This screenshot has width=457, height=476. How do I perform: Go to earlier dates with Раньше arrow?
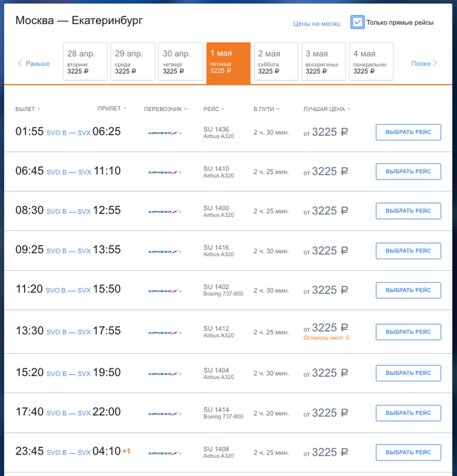[33, 63]
